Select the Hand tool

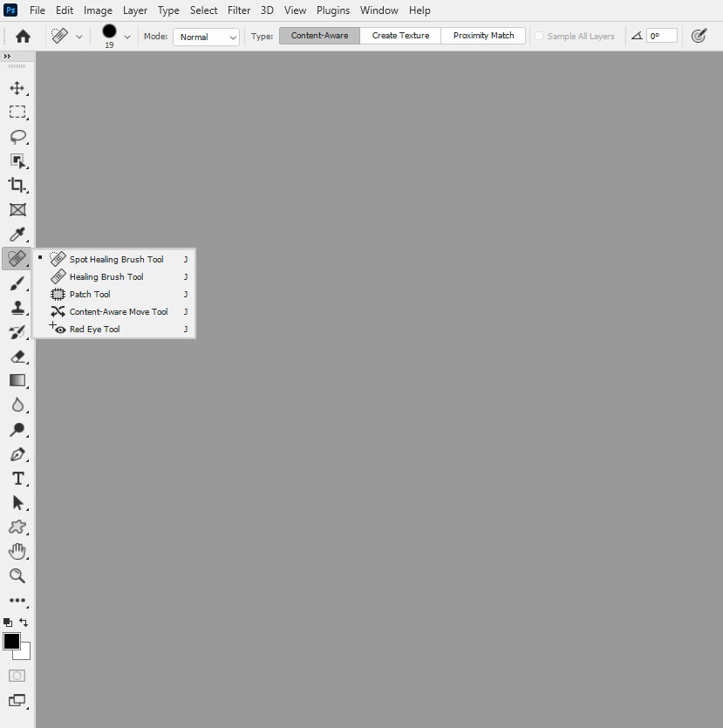pyautogui.click(x=17, y=551)
